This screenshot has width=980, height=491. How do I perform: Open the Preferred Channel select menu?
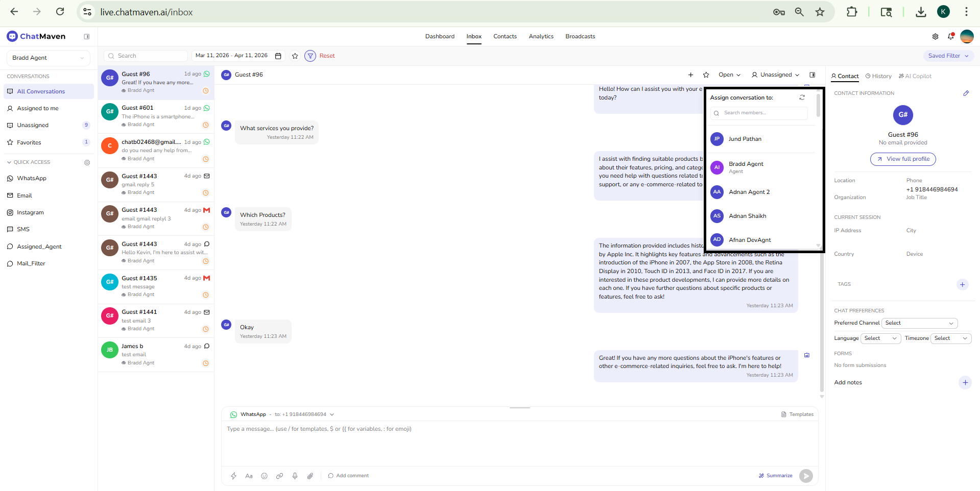click(919, 323)
